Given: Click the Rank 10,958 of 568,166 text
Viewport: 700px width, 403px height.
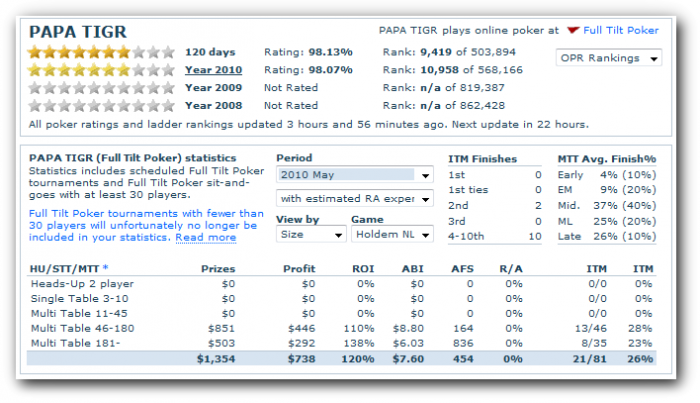Looking at the screenshot, I should pyautogui.click(x=453, y=70).
